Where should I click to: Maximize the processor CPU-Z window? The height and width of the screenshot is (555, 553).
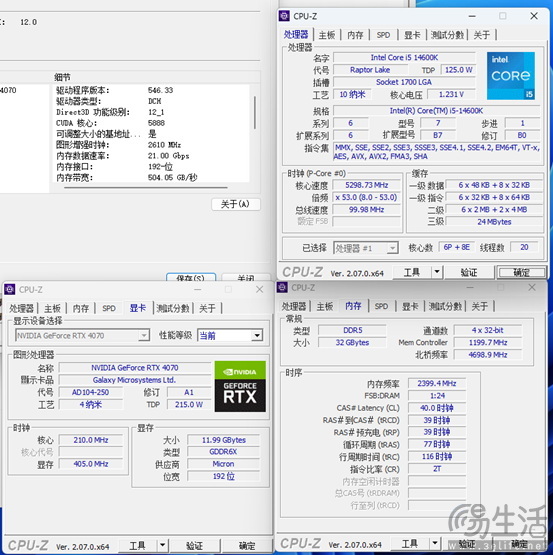[x=502, y=16]
